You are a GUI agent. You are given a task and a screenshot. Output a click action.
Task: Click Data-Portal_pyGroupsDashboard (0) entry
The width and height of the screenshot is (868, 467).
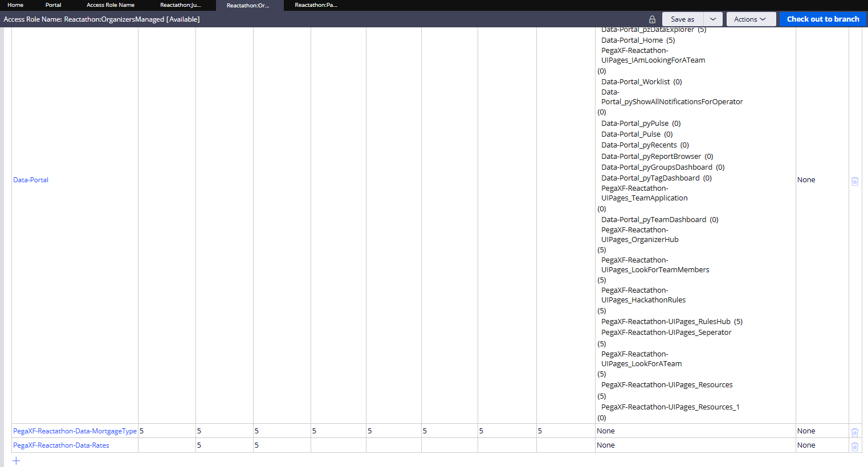pyautogui.click(x=663, y=167)
